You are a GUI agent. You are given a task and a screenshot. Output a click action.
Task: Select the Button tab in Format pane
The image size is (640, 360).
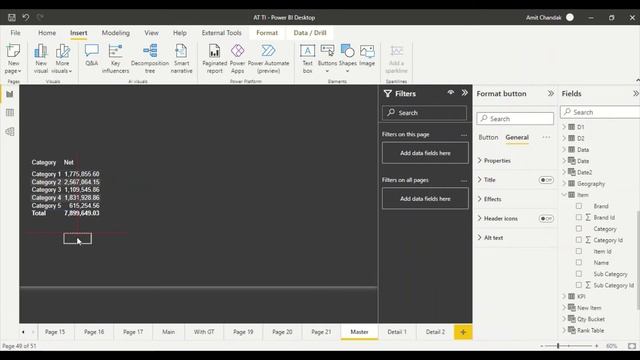click(x=488, y=138)
